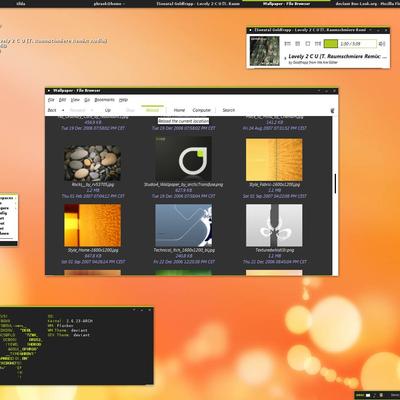
Task: Click the Reload toolbar button
Action: pos(152,110)
